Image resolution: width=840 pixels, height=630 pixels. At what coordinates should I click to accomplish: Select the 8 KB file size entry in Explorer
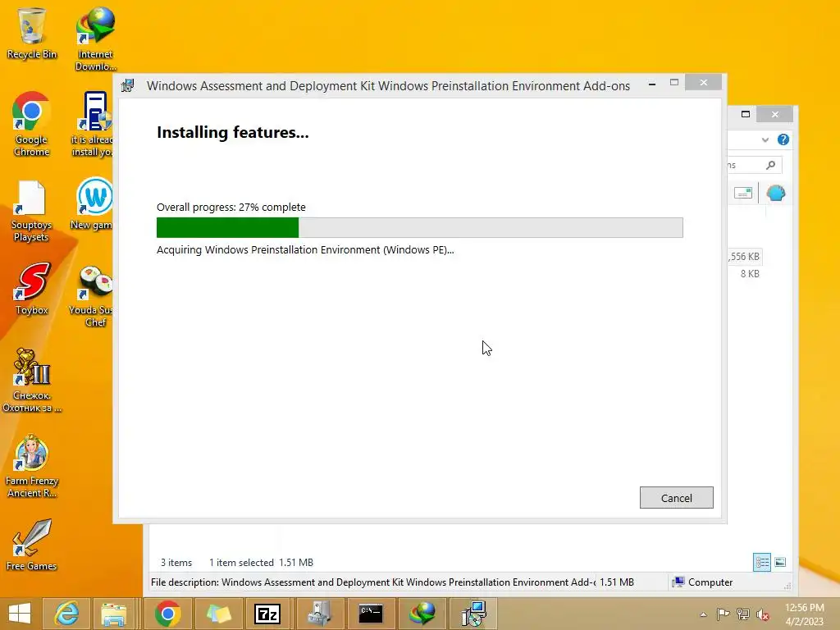[x=750, y=274]
